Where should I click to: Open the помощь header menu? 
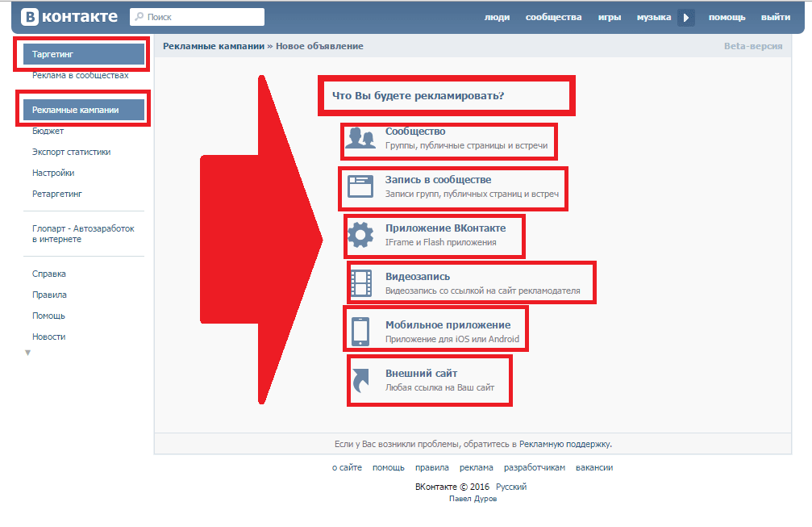pos(727,17)
